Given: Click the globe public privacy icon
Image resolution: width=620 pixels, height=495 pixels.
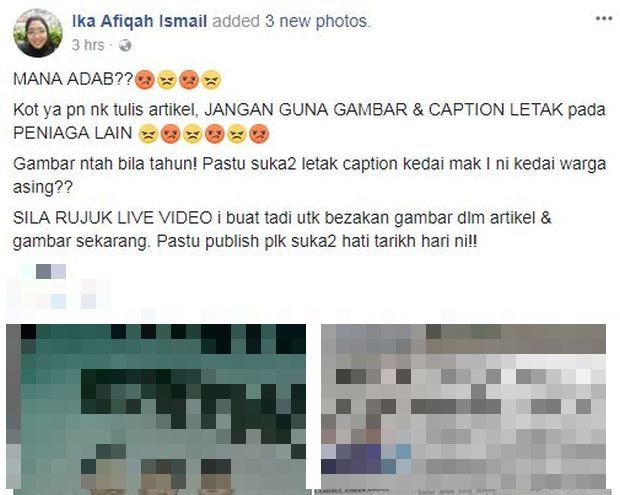Looking at the screenshot, I should tap(125, 46).
